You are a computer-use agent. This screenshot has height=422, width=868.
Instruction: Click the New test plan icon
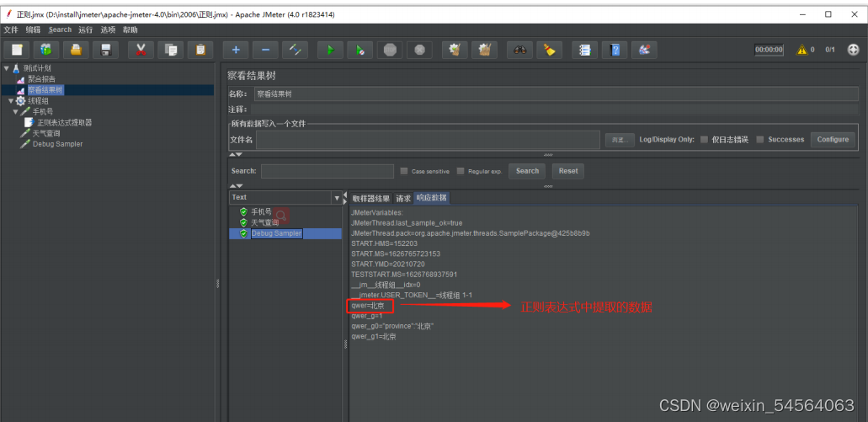point(17,50)
